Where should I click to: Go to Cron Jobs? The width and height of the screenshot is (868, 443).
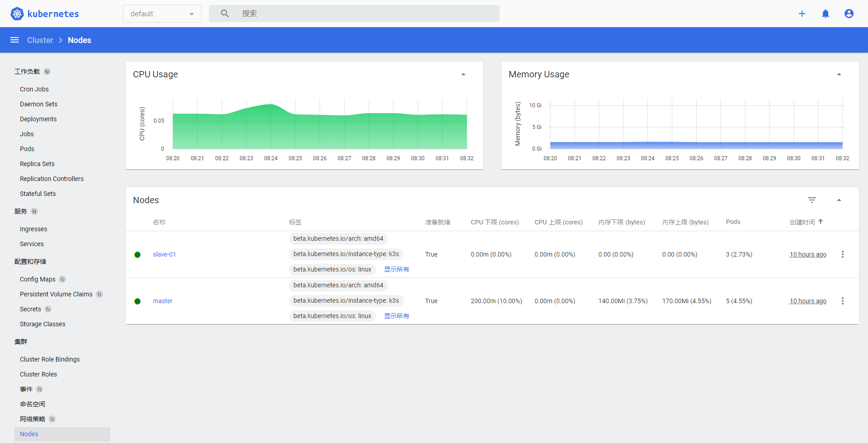(x=34, y=89)
